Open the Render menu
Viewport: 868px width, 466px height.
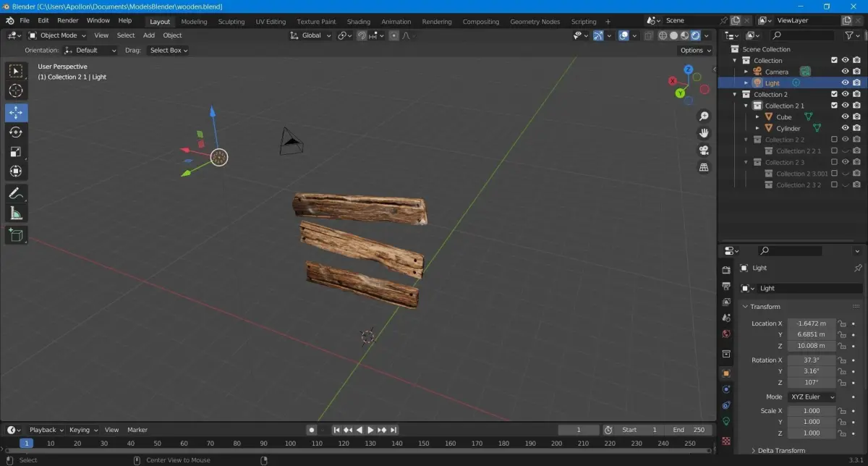click(68, 20)
